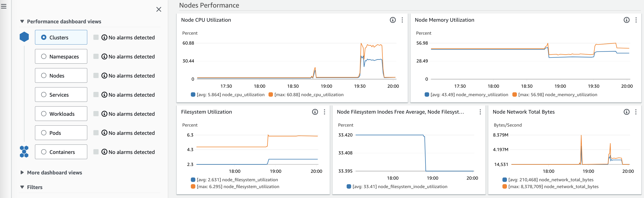Open the hamburger navigation menu

(x=4, y=7)
